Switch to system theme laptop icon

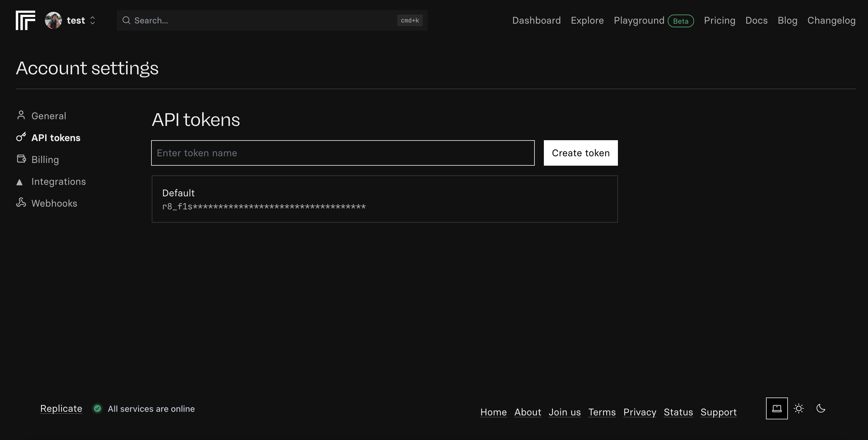777,408
